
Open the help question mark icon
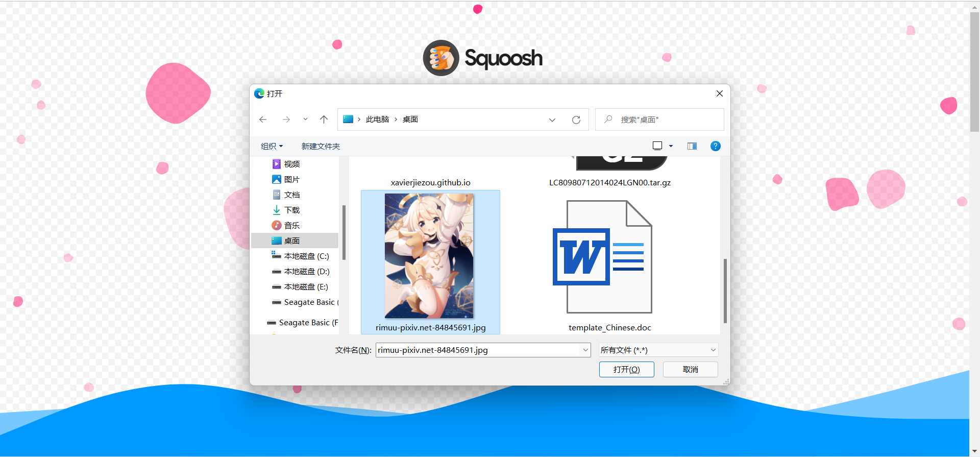point(716,146)
